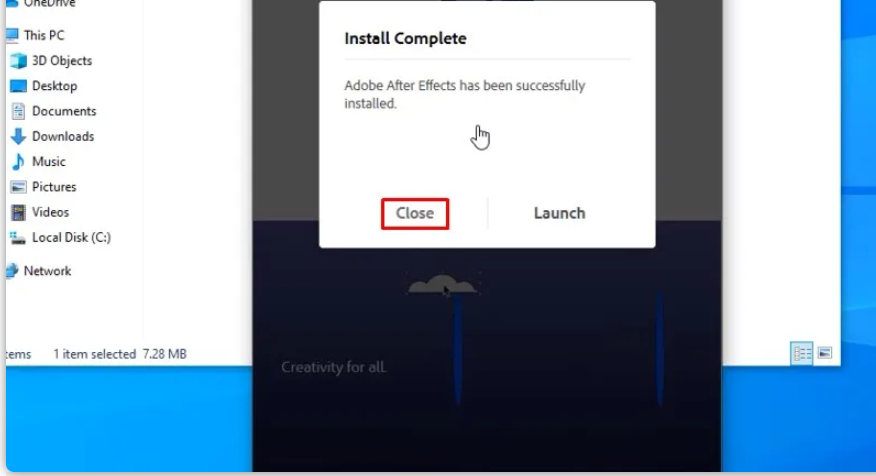Click the cloud graphic below the dialog
Image resolution: width=876 pixels, height=476 pixels.
[442, 284]
